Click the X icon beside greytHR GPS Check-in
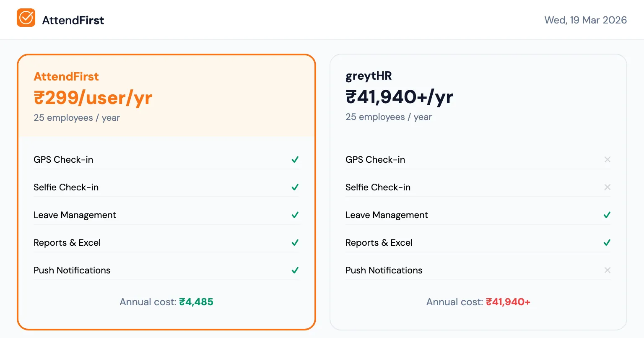 (x=607, y=159)
